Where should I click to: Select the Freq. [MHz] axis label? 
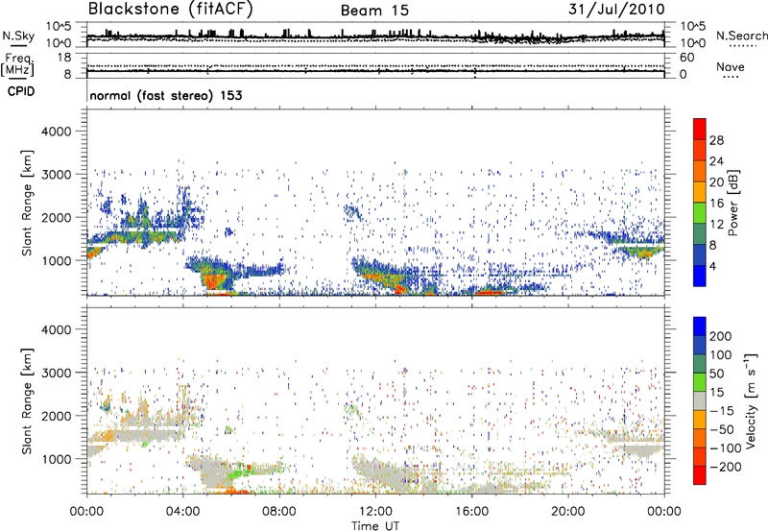point(18,64)
